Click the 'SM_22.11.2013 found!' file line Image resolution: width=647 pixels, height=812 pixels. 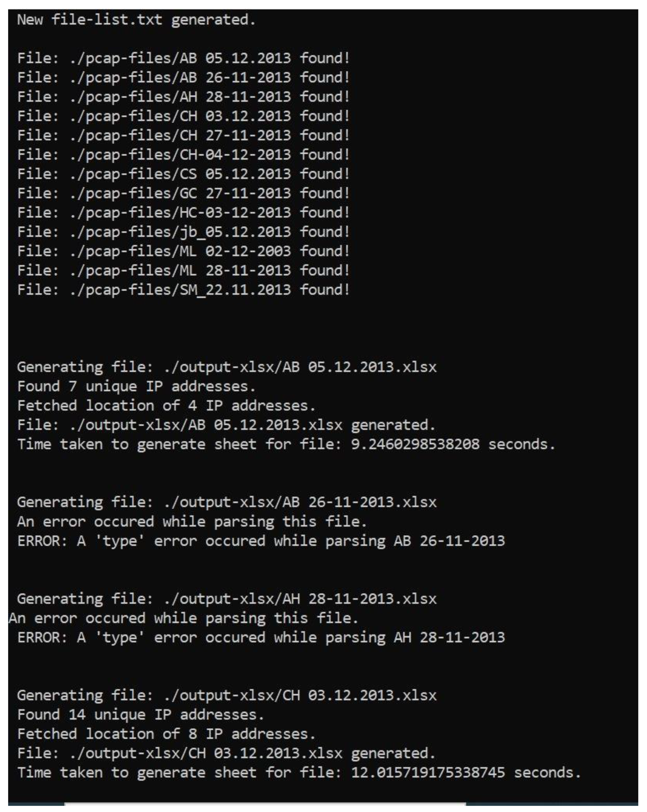tap(183, 290)
